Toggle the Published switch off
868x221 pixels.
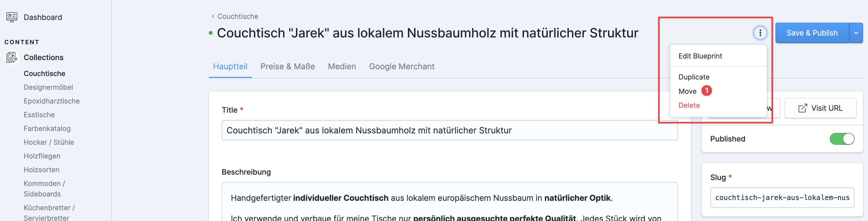coord(841,139)
